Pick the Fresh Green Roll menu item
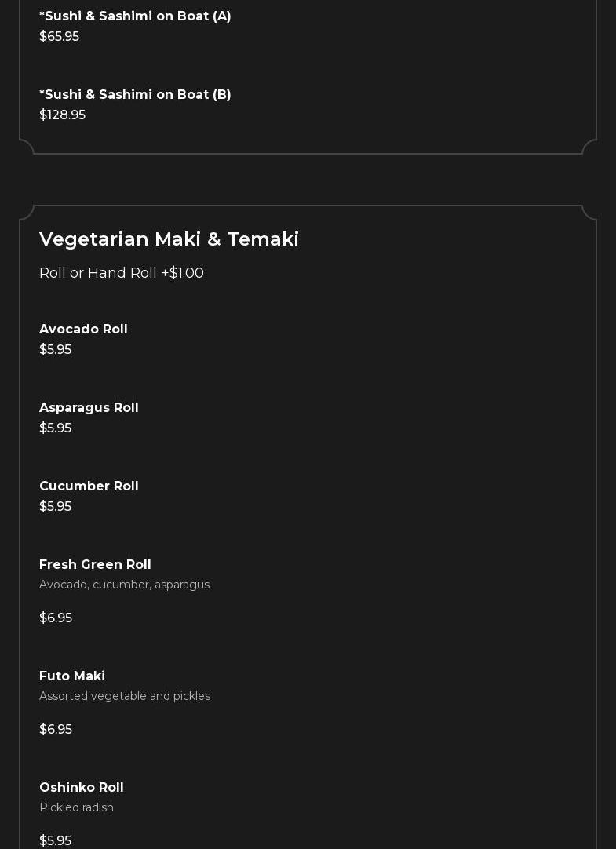The image size is (616, 849). tap(95, 565)
